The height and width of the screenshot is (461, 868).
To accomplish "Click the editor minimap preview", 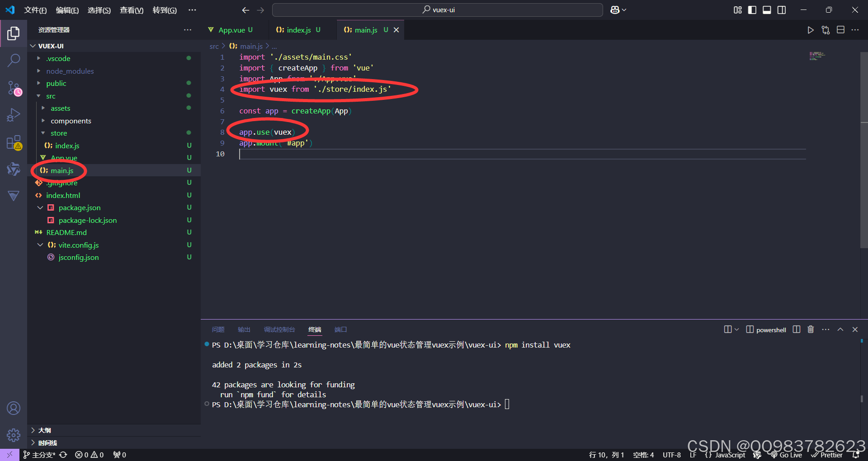I will tap(817, 56).
